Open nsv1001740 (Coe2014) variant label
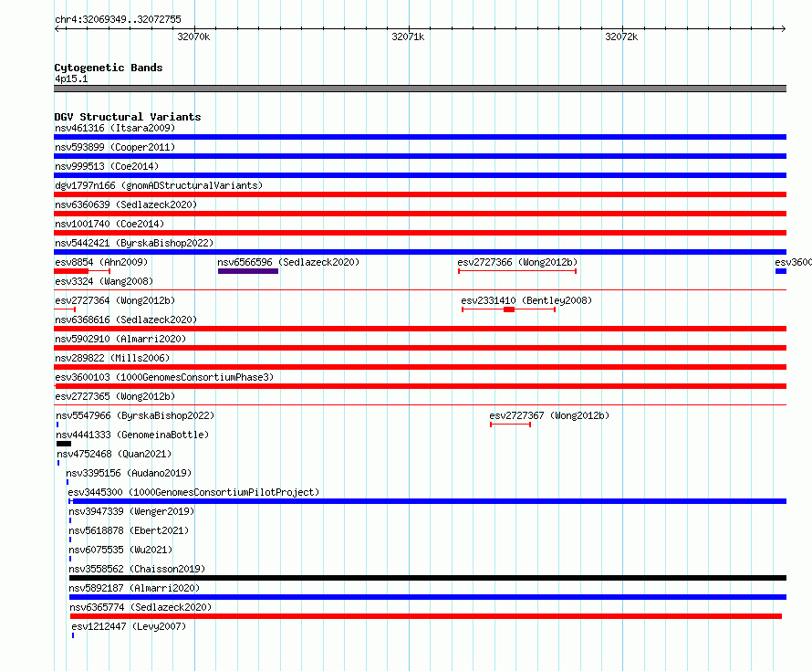Viewport: 812px width, 671px height. pos(109,224)
